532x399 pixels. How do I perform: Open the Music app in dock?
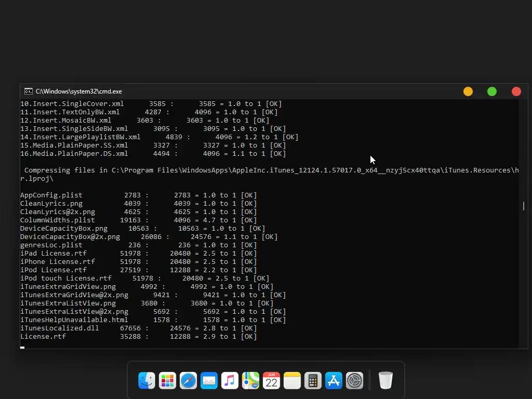point(230,380)
